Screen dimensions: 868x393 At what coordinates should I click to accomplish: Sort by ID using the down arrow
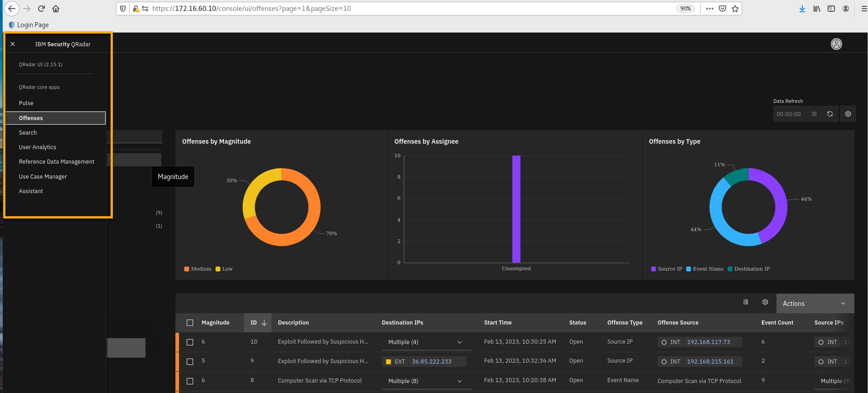(x=264, y=323)
